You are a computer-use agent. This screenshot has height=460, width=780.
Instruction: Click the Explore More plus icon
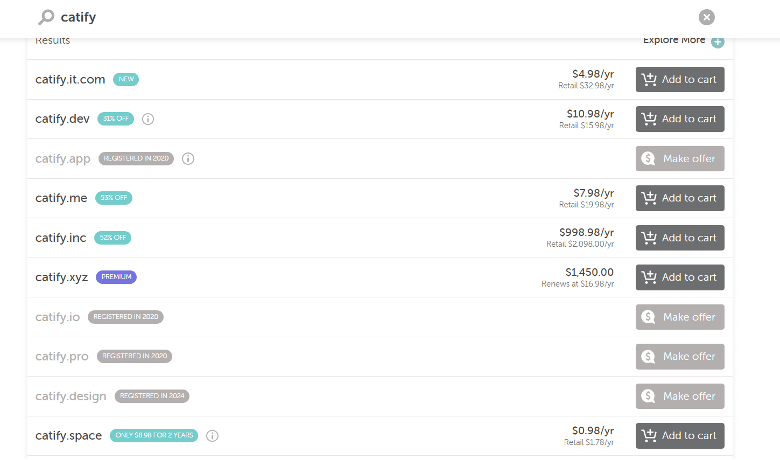coord(717,42)
